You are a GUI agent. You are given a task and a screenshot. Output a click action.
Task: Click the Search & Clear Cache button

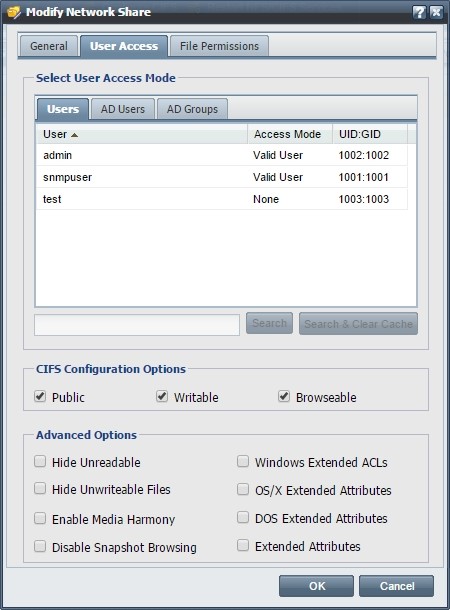point(358,324)
